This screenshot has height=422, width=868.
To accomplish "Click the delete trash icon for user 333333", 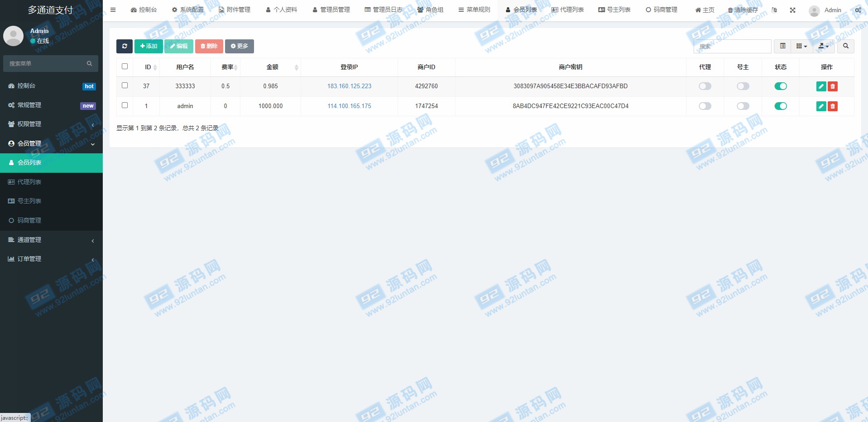I will pyautogui.click(x=832, y=86).
